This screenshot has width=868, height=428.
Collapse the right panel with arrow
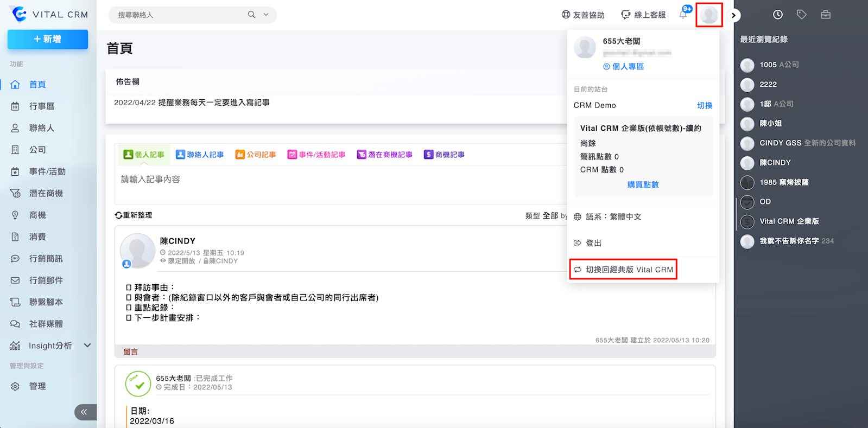coord(733,15)
